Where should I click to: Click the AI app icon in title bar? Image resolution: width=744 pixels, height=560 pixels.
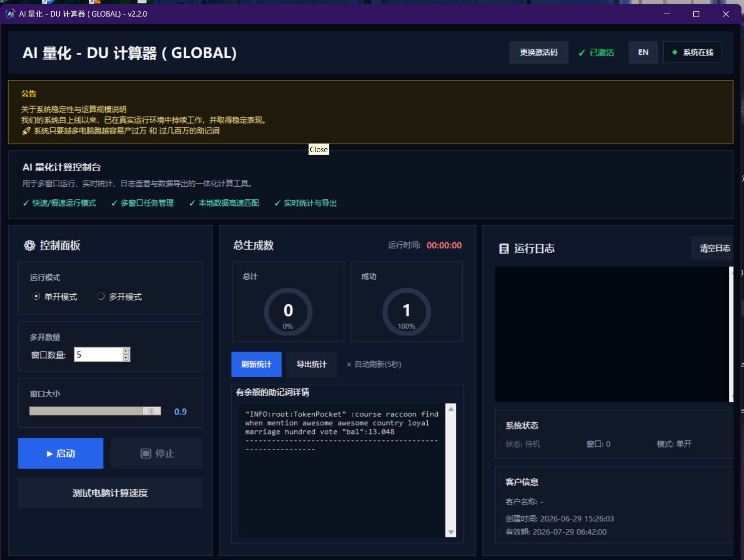coord(11,14)
